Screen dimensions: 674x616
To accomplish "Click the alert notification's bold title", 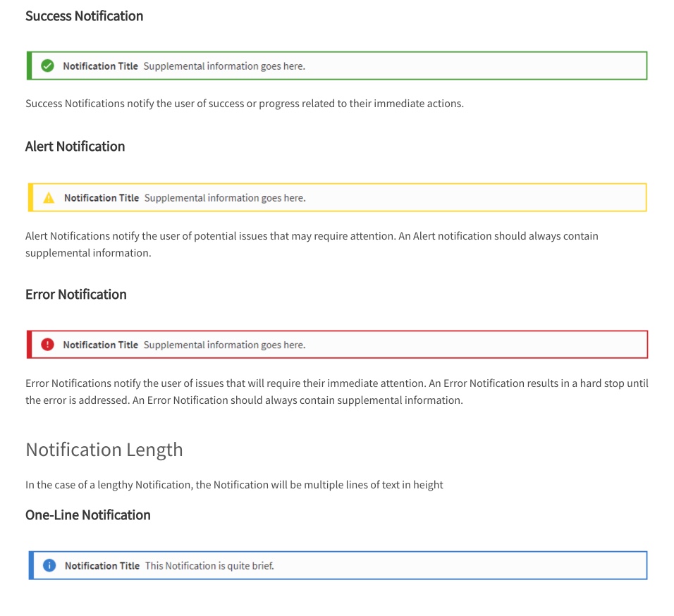I will pyautogui.click(x=102, y=198).
